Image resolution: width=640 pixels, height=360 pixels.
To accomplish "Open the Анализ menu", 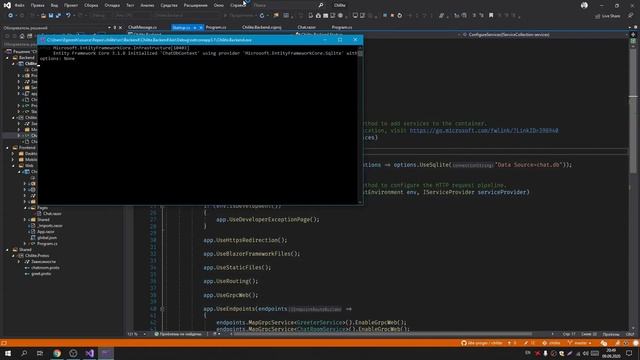I will coord(147,5).
